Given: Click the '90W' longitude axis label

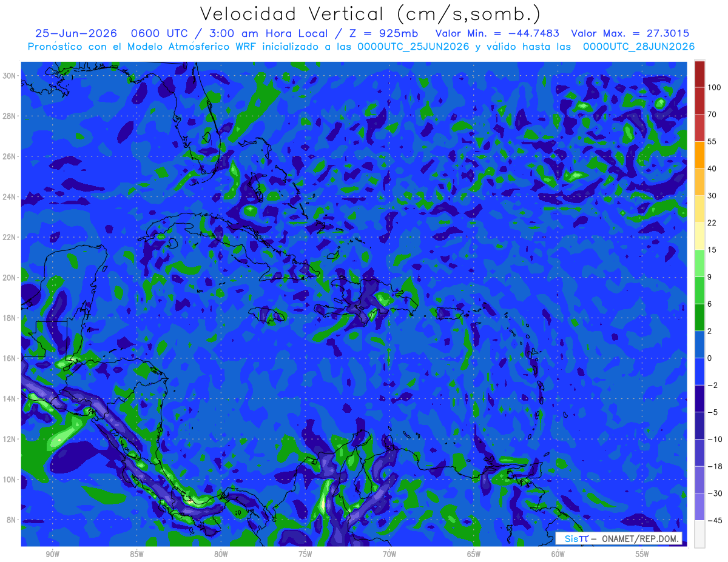Looking at the screenshot, I should tap(52, 555).
